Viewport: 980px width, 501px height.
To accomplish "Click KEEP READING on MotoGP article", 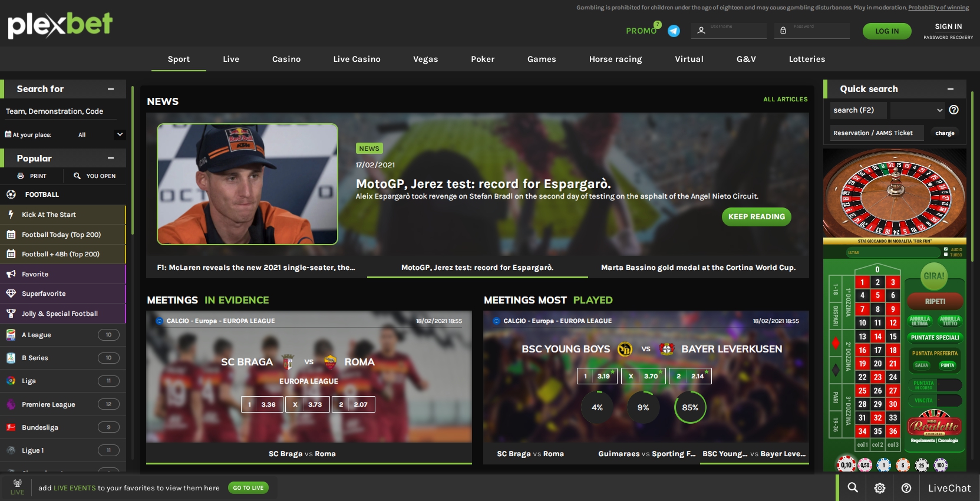I will [756, 217].
